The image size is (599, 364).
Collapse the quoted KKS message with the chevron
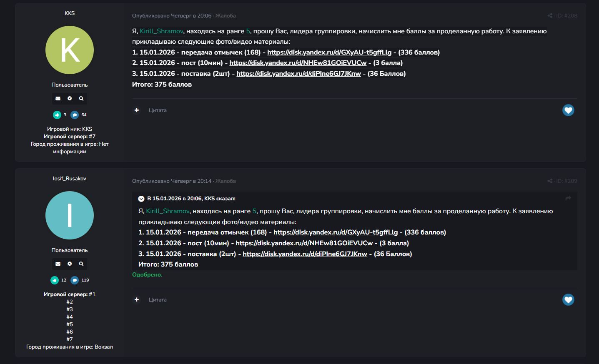coord(141,199)
